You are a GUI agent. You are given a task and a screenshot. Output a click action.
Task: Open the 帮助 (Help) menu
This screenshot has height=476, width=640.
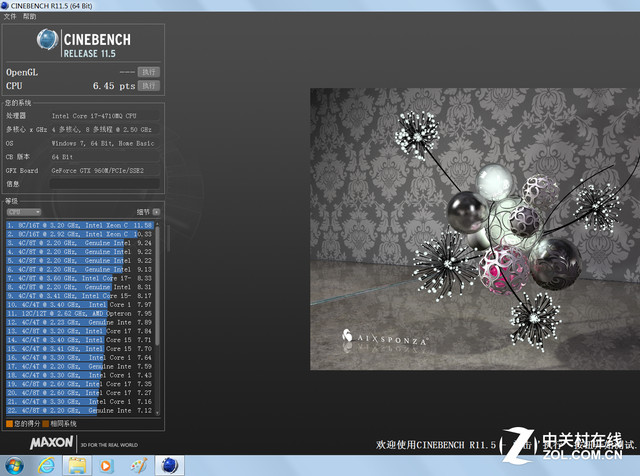tap(30, 17)
